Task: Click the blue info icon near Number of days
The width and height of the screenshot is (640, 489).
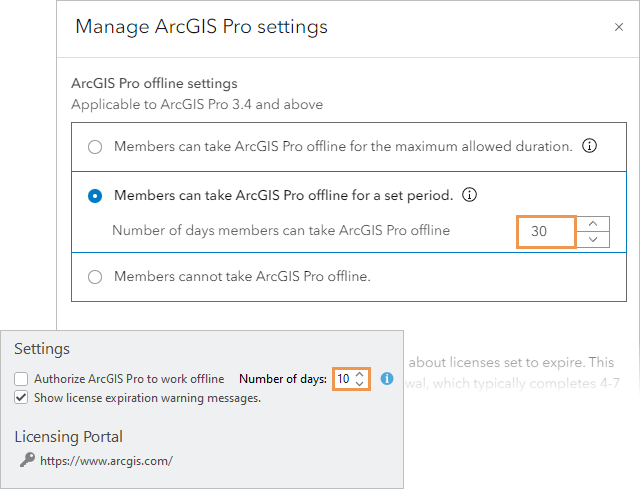Action: (387, 380)
